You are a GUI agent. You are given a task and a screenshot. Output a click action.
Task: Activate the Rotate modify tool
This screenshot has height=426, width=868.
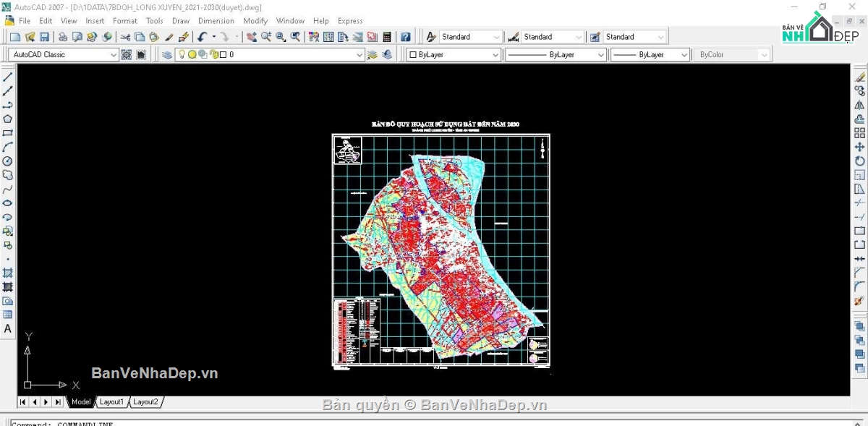pyautogui.click(x=860, y=161)
